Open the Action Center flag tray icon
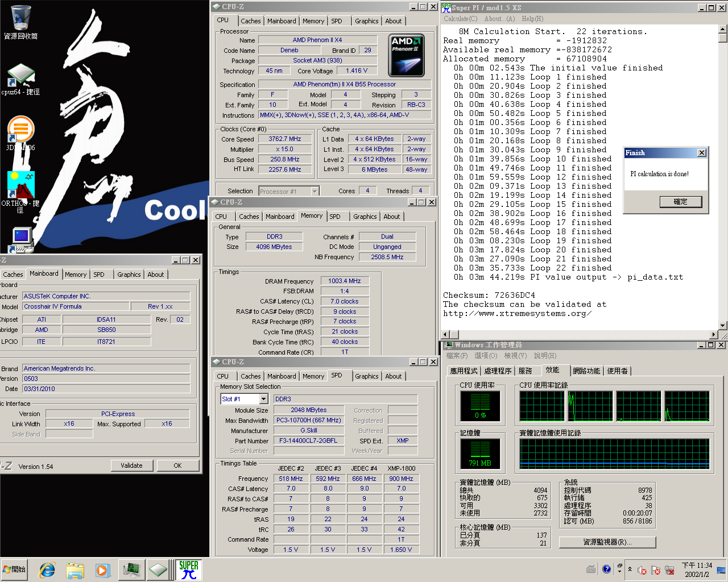 tap(656, 570)
